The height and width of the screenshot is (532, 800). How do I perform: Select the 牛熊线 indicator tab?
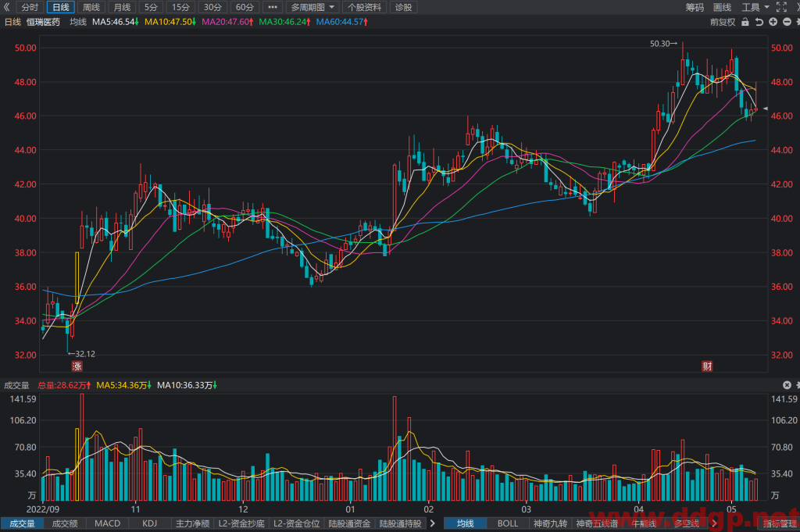[x=644, y=523]
